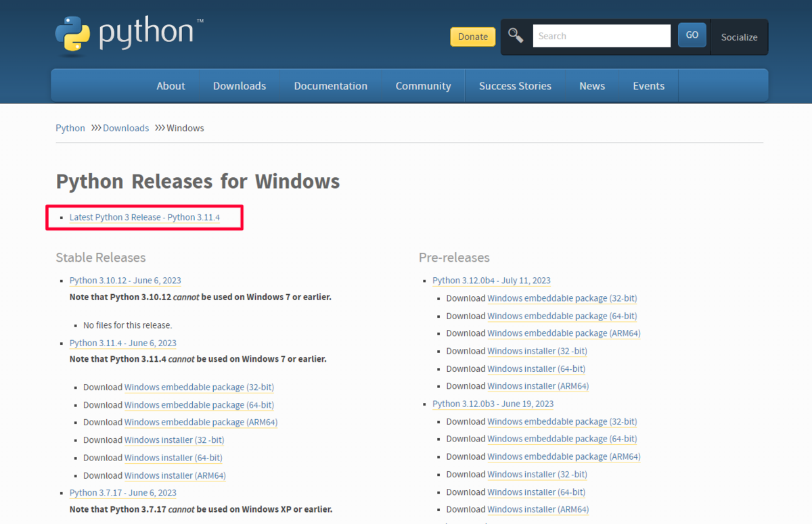Open Python 3.11.4 - June 6, 2023 release link
This screenshot has width=812, height=524.
[123, 343]
